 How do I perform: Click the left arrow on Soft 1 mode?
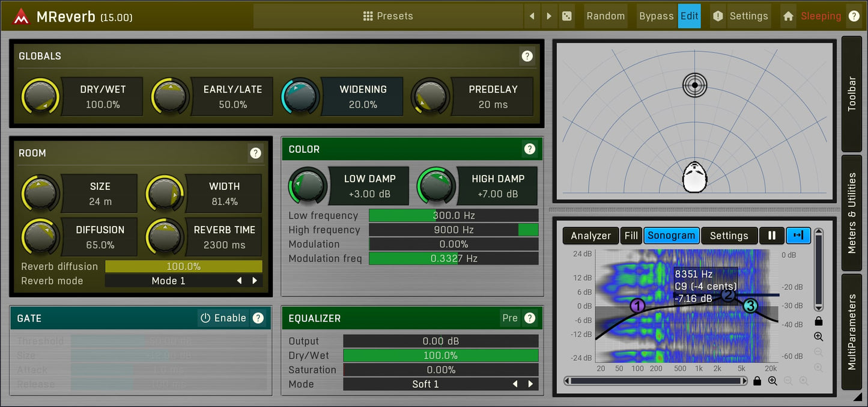tap(515, 384)
